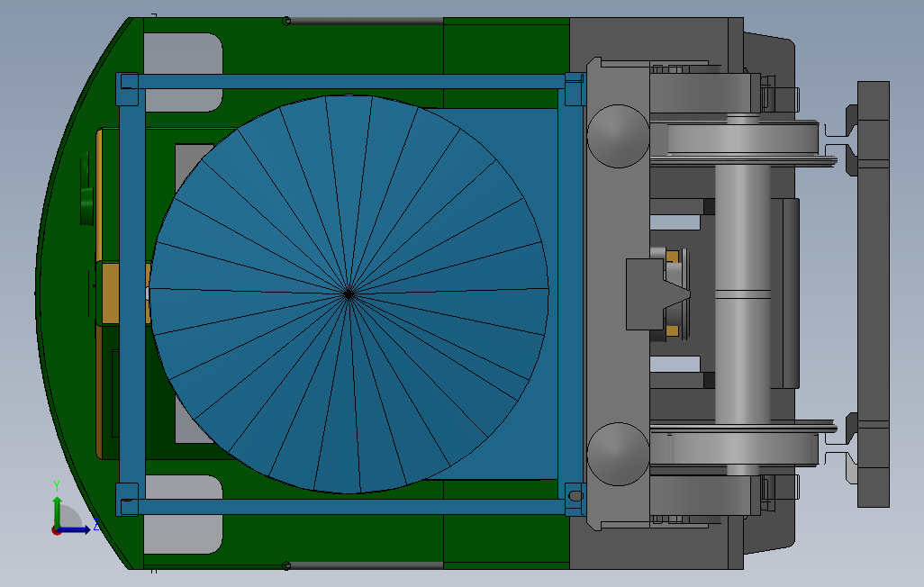Select the vertical grey axle shaft
This screenshot has height=587, width=924.
pyautogui.click(x=742, y=294)
